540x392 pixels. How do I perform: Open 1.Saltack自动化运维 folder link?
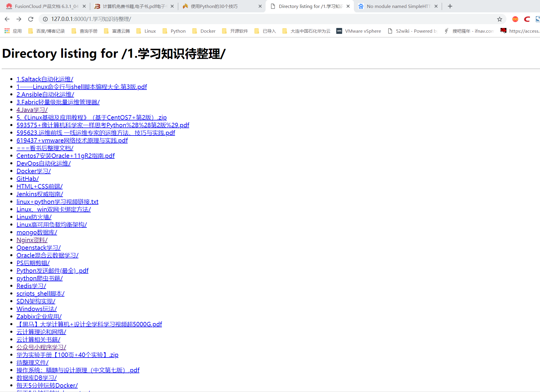pos(45,79)
